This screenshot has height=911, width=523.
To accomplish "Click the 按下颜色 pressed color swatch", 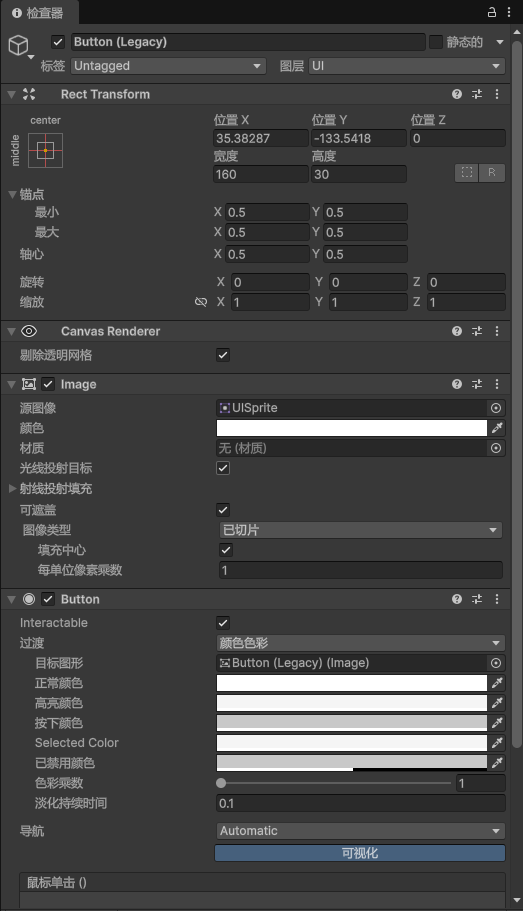I will tap(352, 723).
